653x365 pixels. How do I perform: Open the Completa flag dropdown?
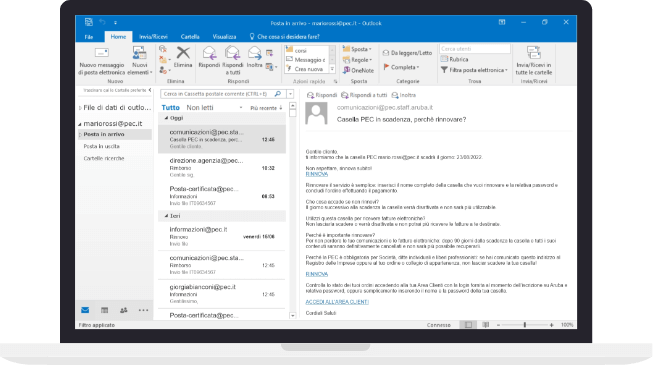[401, 67]
